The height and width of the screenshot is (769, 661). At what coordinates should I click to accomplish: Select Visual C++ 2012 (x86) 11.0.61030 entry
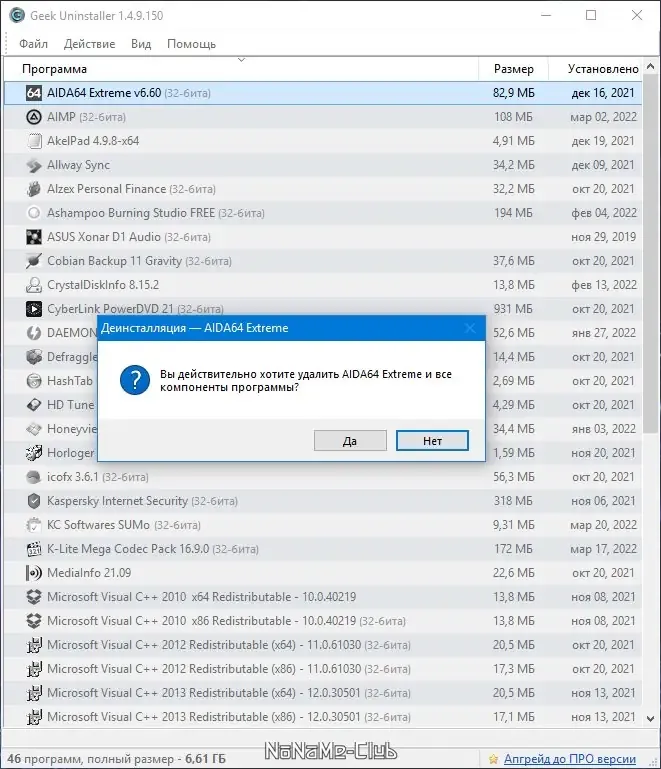[229, 669]
